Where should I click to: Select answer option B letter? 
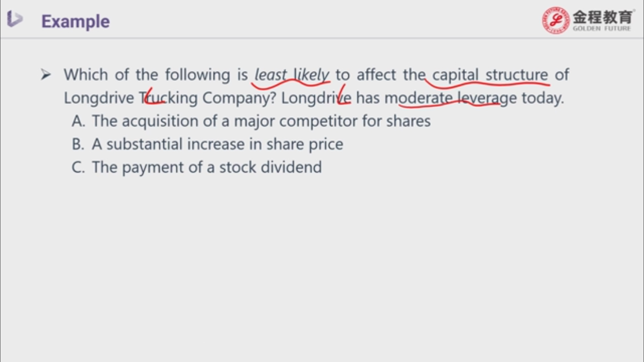point(78,144)
